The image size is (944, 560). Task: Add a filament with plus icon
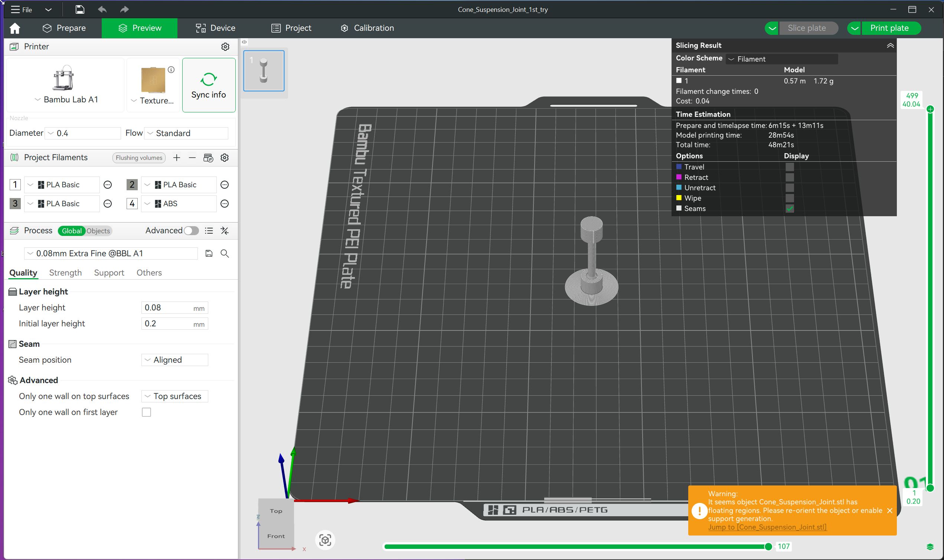click(176, 158)
